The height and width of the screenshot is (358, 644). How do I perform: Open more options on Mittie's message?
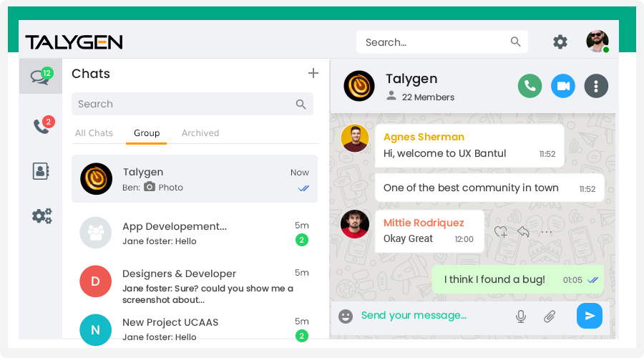(x=547, y=232)
